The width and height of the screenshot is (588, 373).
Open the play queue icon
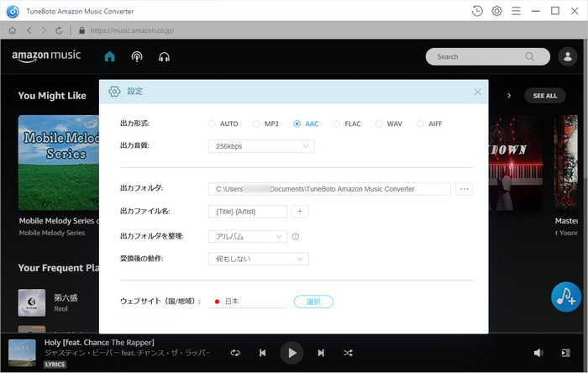click(565, 353)
